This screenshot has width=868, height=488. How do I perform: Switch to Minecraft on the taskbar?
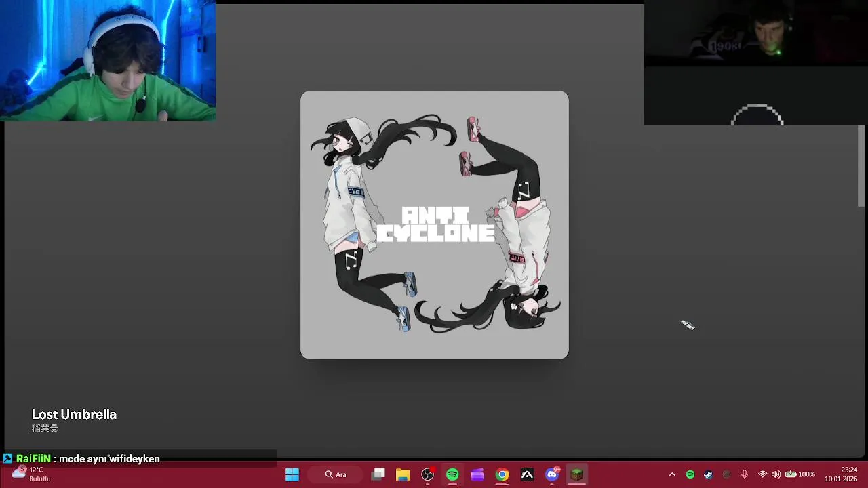[x=576, y=474]
